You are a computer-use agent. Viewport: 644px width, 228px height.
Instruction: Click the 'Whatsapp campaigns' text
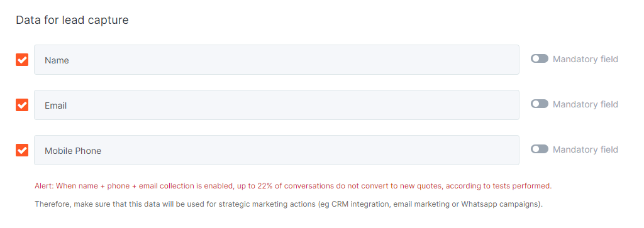499,204
